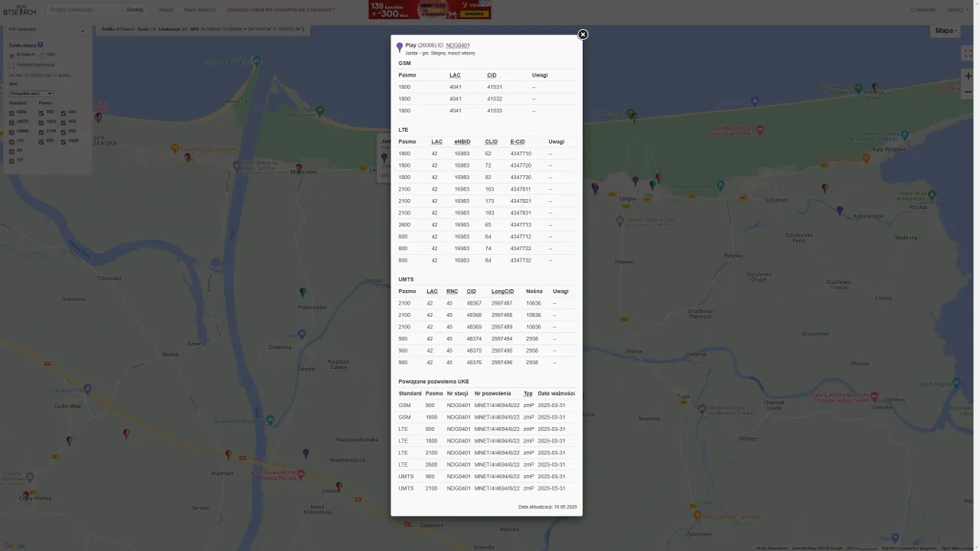Click the BTSearch logo
Screen dimensions: 980x551
[19, 10]
